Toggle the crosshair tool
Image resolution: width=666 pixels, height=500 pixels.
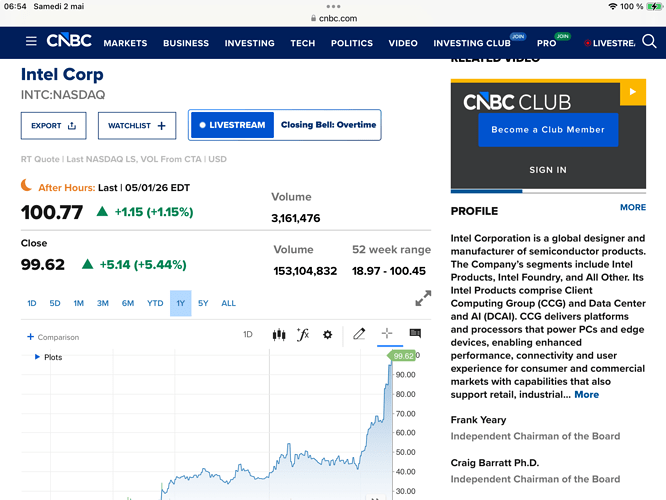pos(387,333)
